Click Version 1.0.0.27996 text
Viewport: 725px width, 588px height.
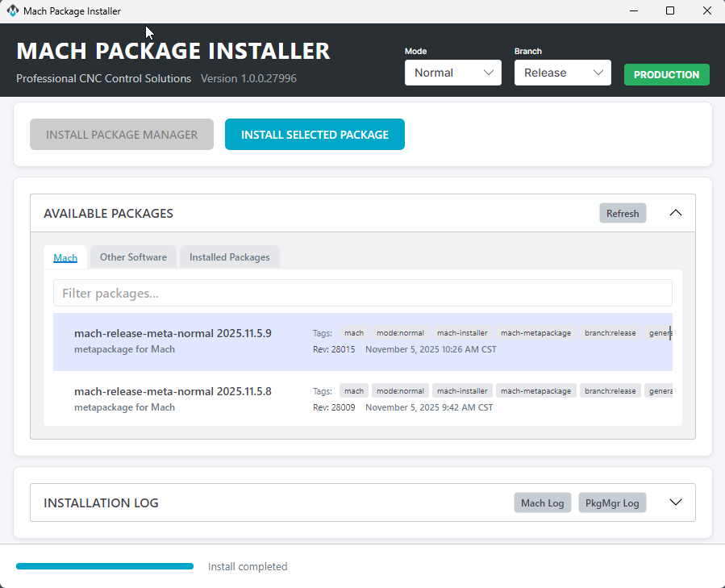[x=248, y=78]
